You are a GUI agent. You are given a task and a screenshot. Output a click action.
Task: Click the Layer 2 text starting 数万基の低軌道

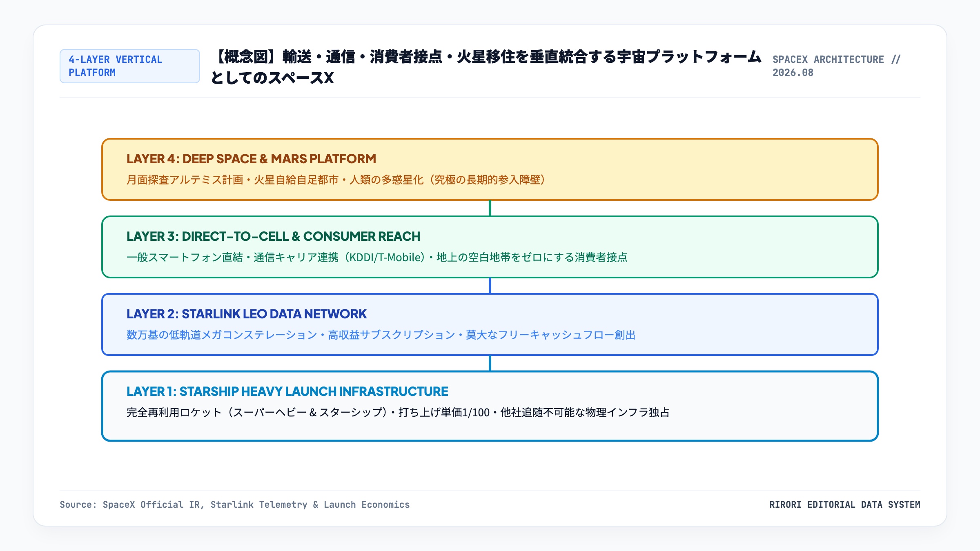coord(381,335)
